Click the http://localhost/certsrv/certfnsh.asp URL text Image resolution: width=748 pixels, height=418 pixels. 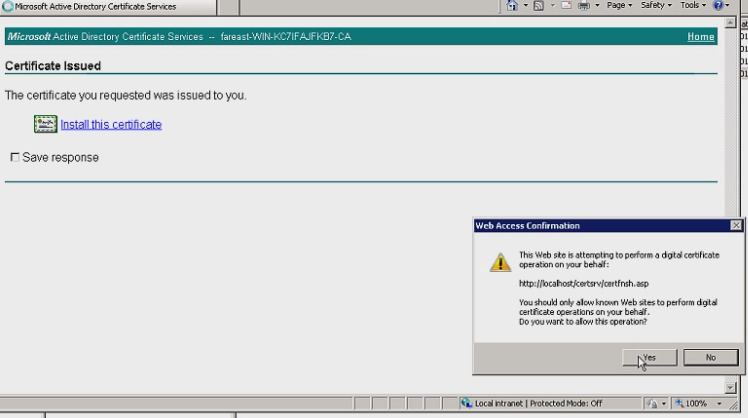583,283
